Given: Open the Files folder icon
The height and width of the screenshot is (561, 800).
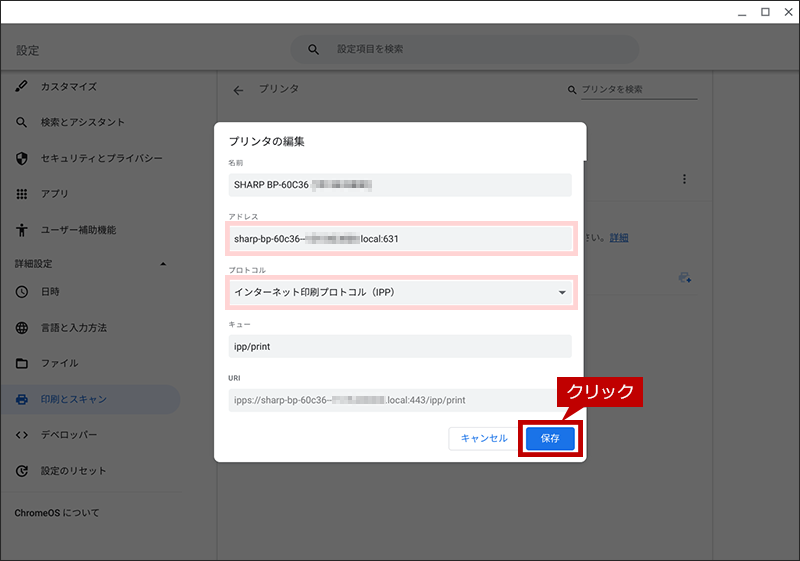Looking at the screenshot, I should [21, 363].
